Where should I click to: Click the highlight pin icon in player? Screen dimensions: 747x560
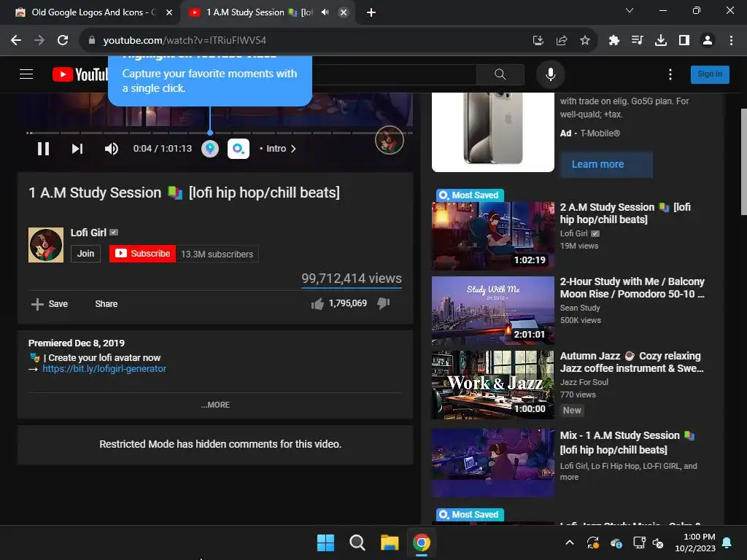click(210, 149)
